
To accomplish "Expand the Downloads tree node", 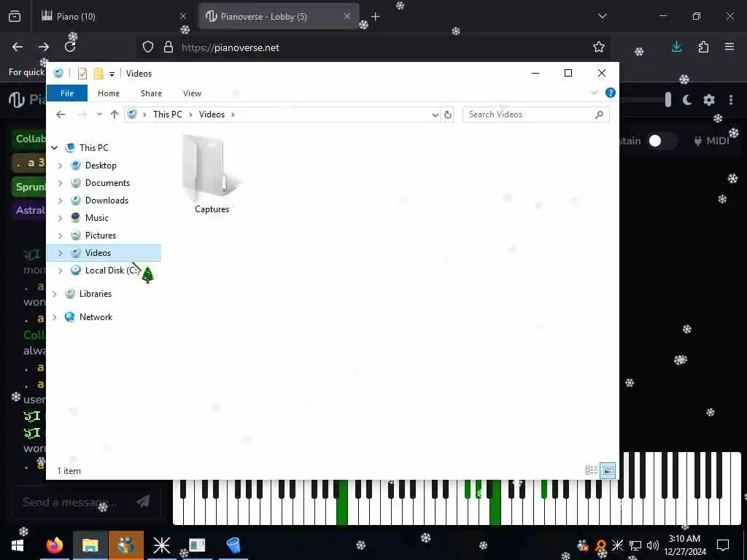I will click(x=60, y=201).
